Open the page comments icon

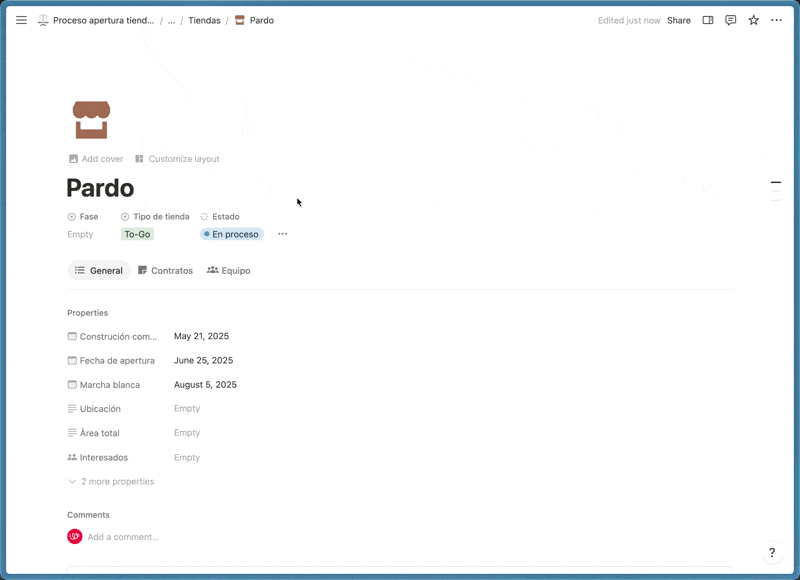tap(731, 20)
